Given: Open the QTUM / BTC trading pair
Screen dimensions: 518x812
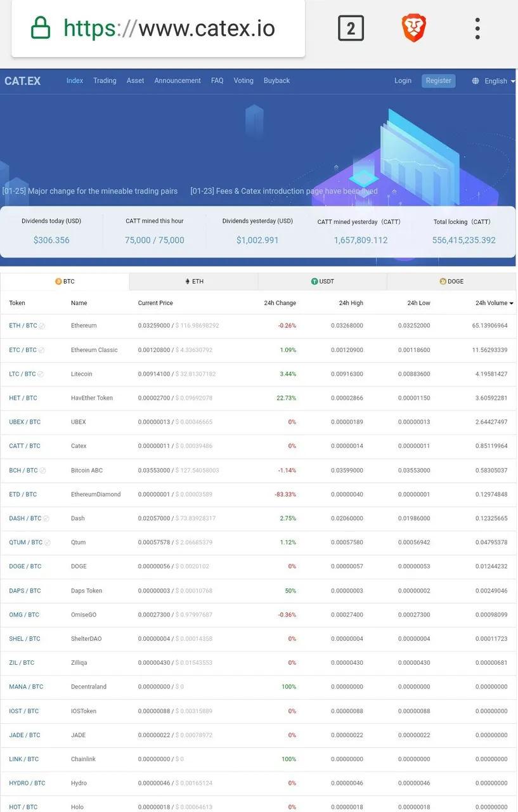Looking at the screenshot, I should (x=26, y=542).
